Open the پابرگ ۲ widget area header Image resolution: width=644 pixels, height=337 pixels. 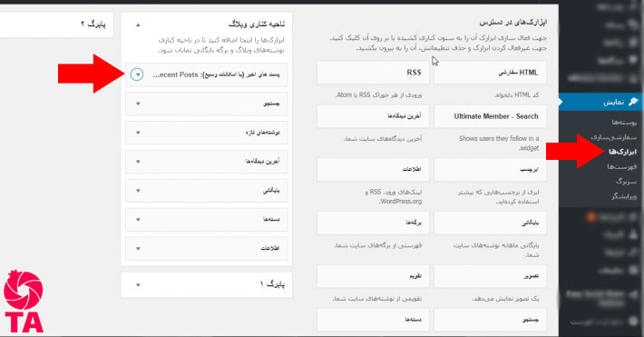click(56, 25)
